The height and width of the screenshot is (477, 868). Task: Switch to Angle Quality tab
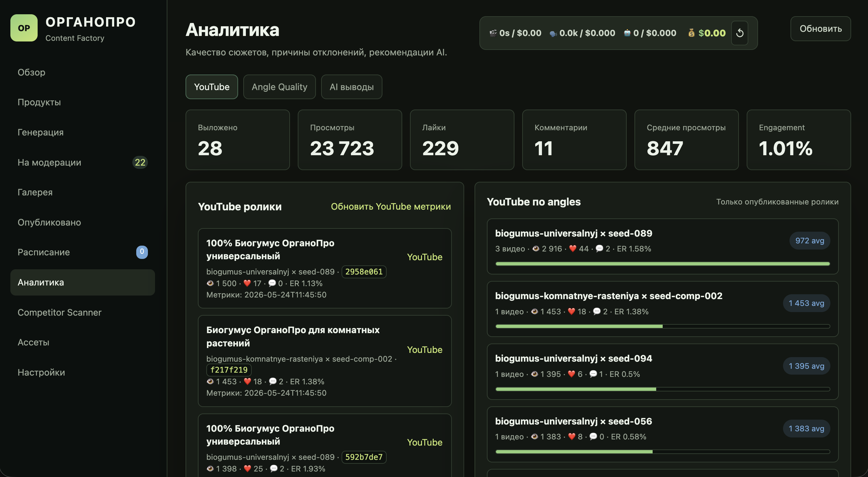click(x=279, y=87)
